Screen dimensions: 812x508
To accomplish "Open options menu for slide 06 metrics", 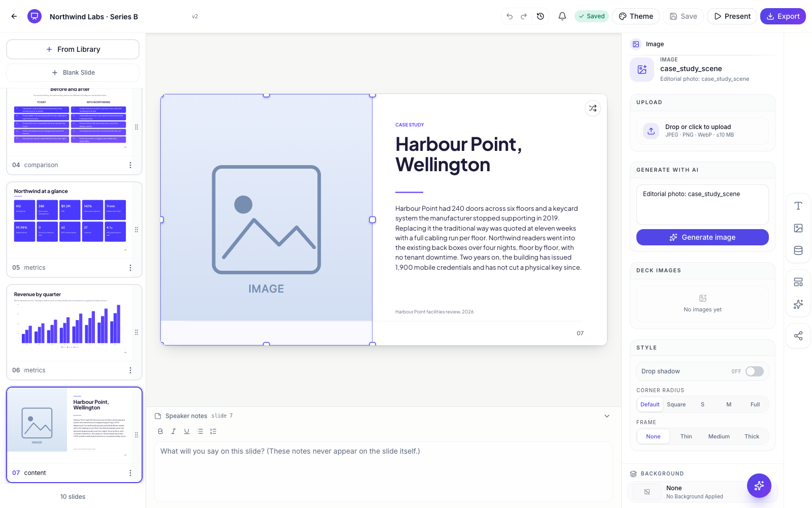I will pos(130,370).
